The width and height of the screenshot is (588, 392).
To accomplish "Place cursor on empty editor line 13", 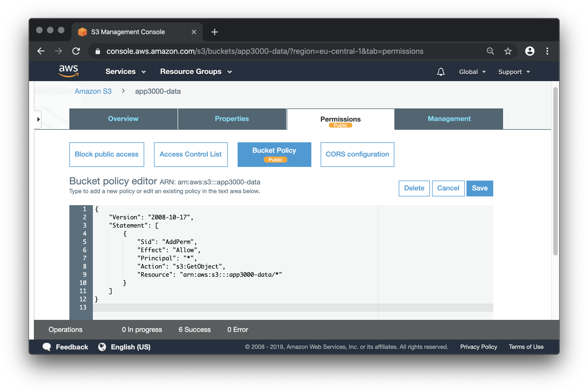I will 293,307.
